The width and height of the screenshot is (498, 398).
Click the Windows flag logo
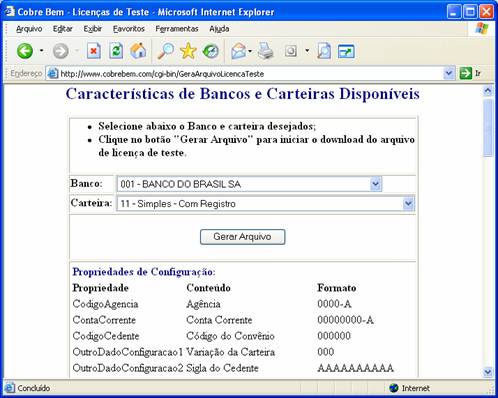click(482, 29)
